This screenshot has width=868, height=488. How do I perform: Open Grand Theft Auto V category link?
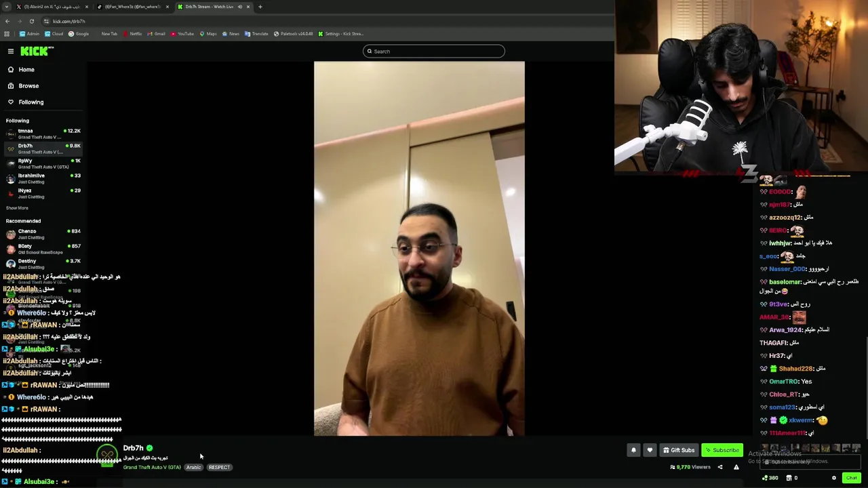click(x=152, y=467)
